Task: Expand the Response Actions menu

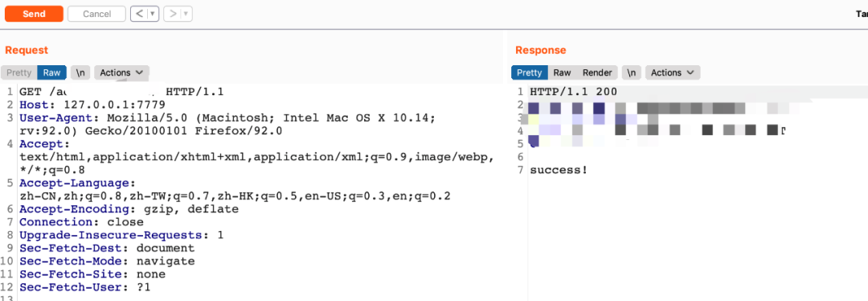Action: (673, 72)
